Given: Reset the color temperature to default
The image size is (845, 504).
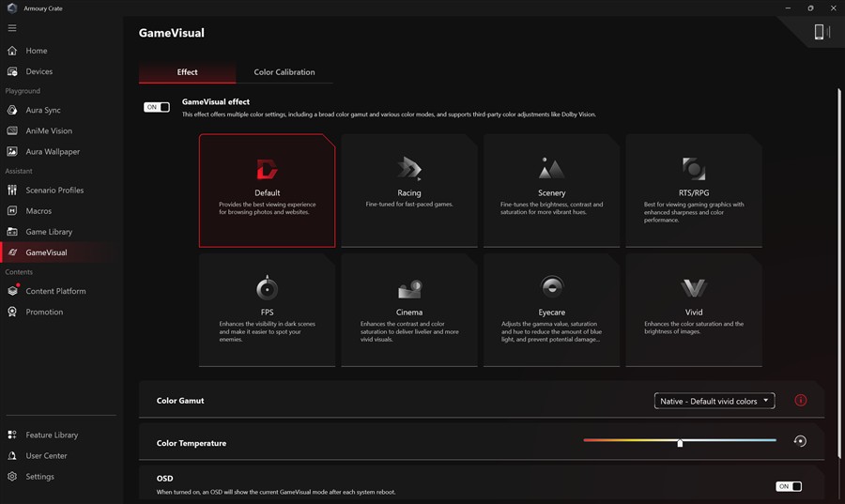Looking at the screenshot, I should point(800,441).
